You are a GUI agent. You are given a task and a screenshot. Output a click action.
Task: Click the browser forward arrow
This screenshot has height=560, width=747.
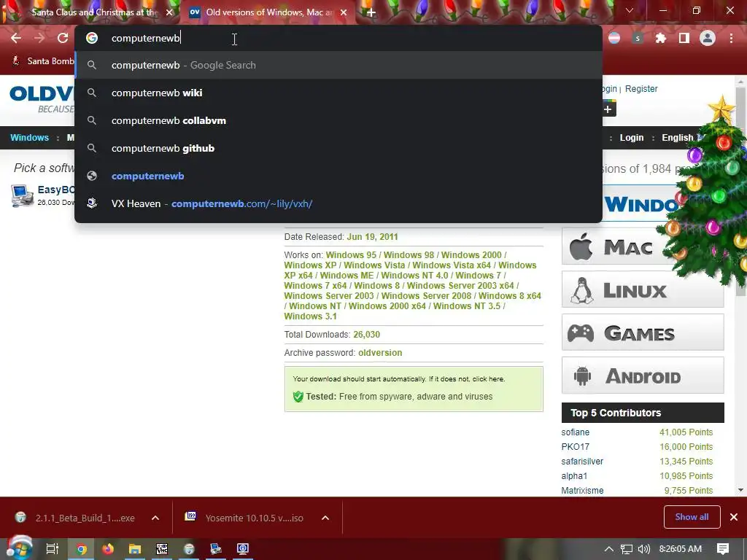click(39, 38)
